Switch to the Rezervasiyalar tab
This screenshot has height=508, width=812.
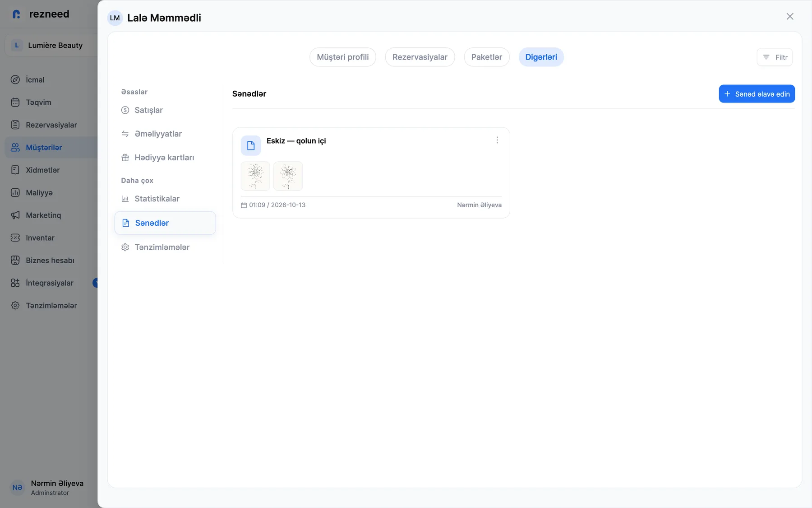point(420,57)
